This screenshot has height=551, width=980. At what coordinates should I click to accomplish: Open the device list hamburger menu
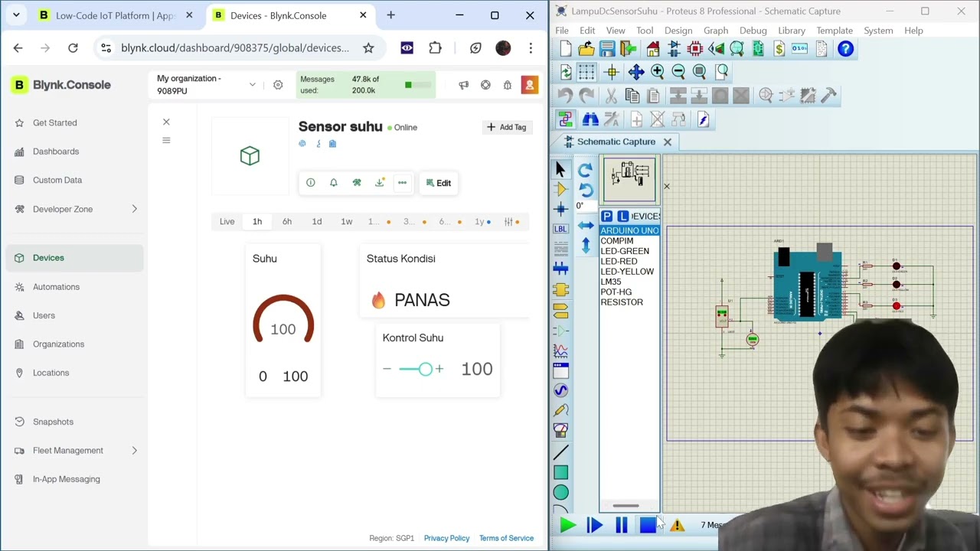(166, 141)
